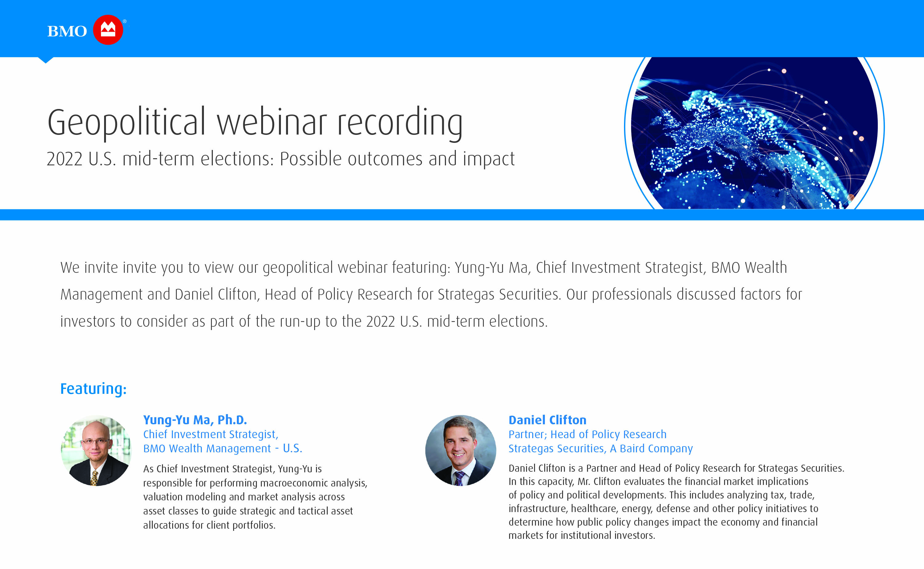Click the white BMO wordmark text

(67, 32)
